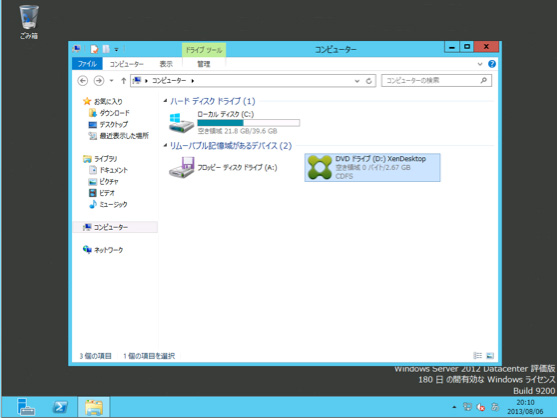
Task: Open Server Manager from the taskbar
Action: (26, 407)
